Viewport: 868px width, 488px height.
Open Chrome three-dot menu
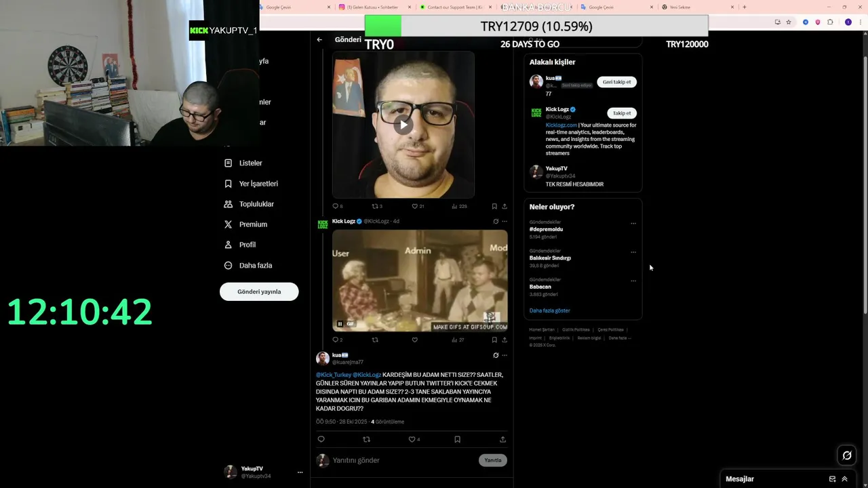tap(860, 22)
